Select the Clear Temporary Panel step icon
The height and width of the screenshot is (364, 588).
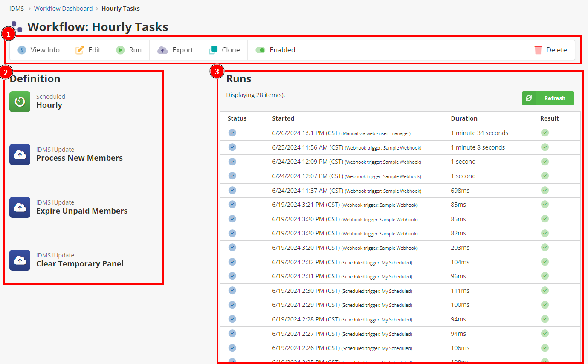point(20,260)
